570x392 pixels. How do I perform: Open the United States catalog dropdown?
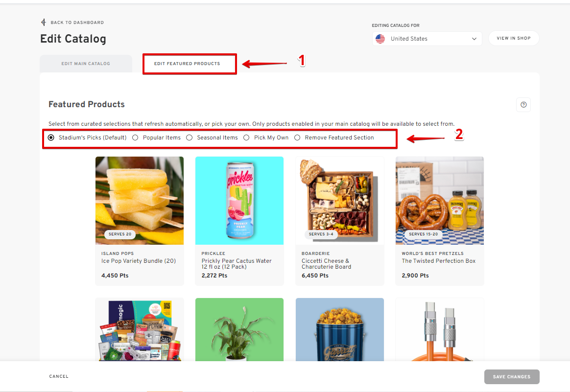[x=427, y=39]
